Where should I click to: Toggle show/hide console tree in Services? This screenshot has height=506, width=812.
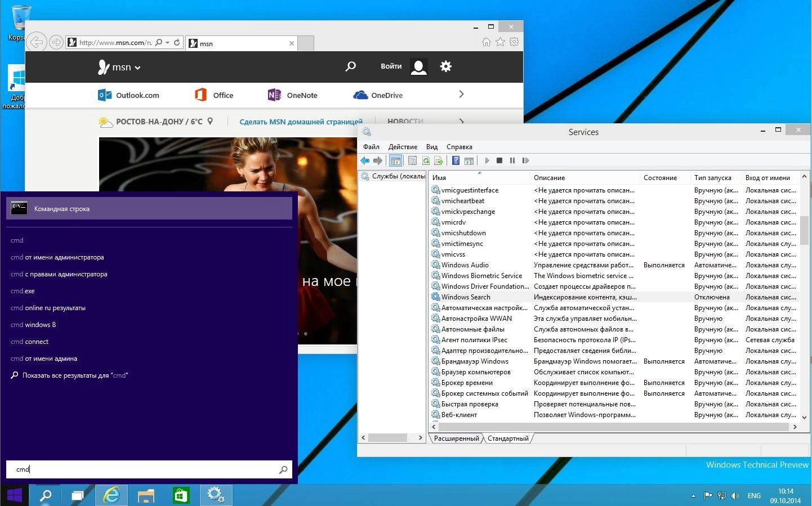(396, 160)
